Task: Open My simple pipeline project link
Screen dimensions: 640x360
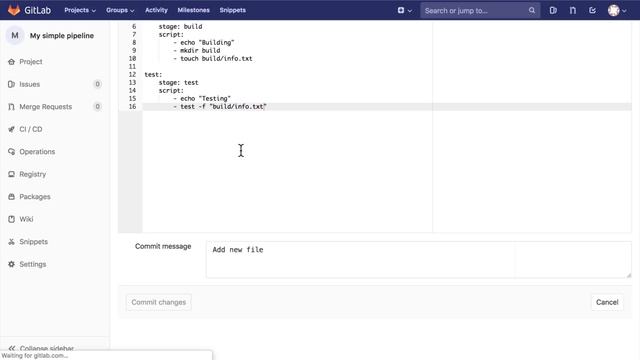Action: click(x=62, y=36)
